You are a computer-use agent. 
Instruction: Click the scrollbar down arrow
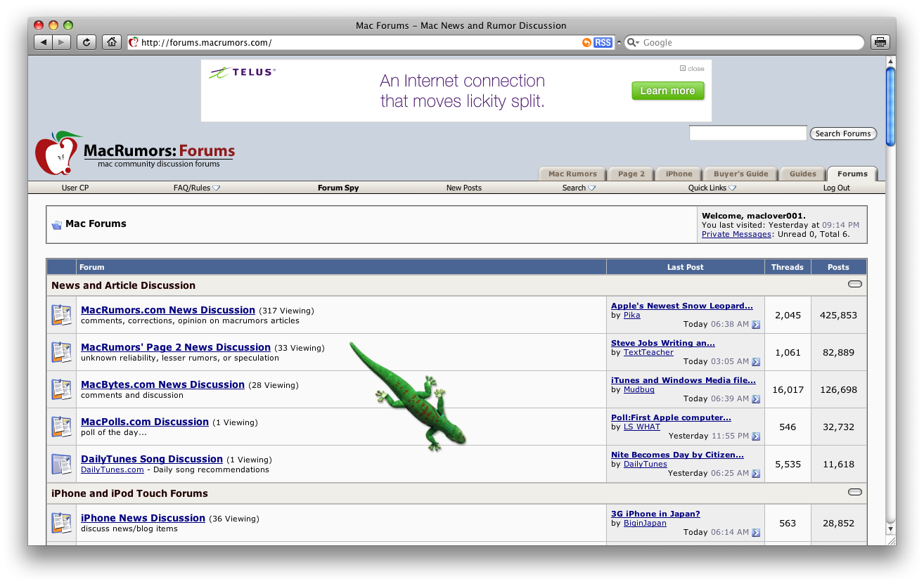890,528
